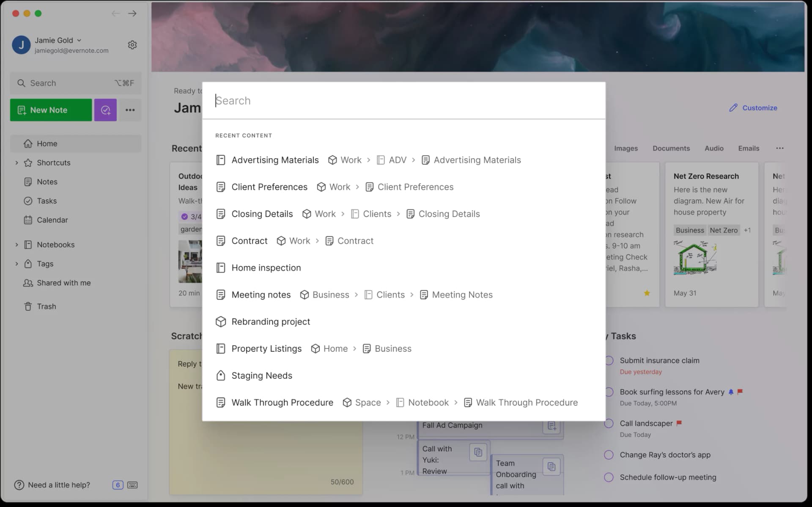Click the Customize link
This screenshot has height=507, width=812.
click(759, 107)
